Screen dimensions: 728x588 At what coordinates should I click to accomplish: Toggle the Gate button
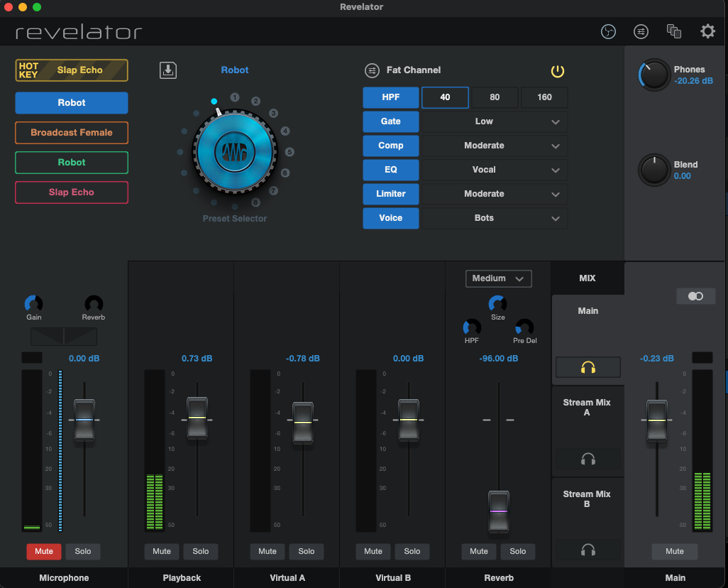390,121
